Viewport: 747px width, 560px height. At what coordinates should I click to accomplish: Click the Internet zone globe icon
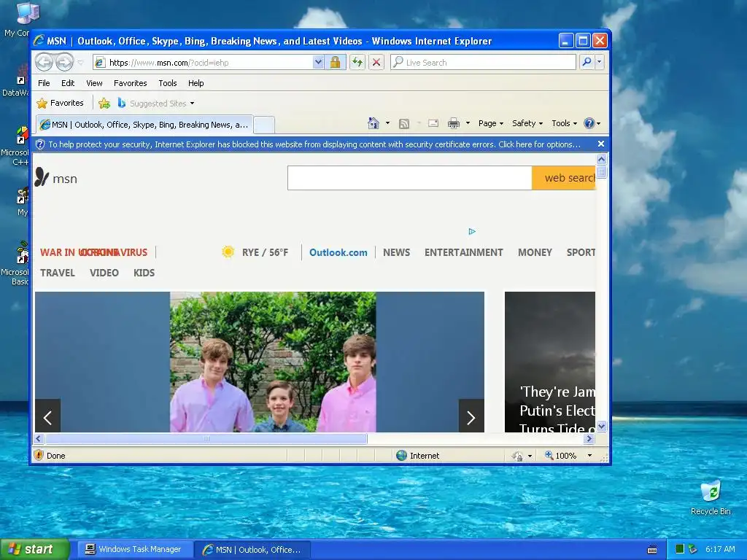pos(402,456)
